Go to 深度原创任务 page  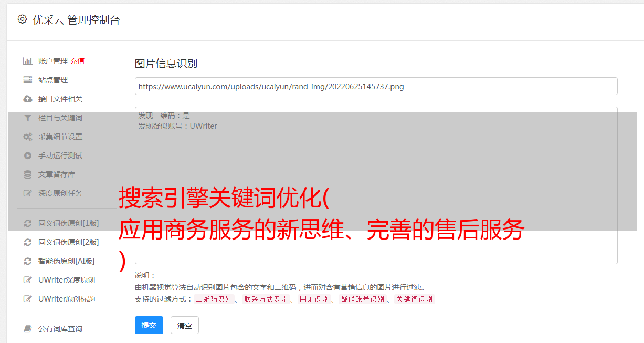[x=60, y=193]
